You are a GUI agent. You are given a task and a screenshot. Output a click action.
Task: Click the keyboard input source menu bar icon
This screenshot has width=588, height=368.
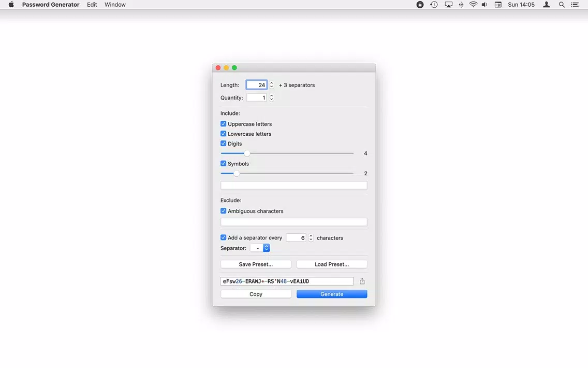tap(498, 5)
